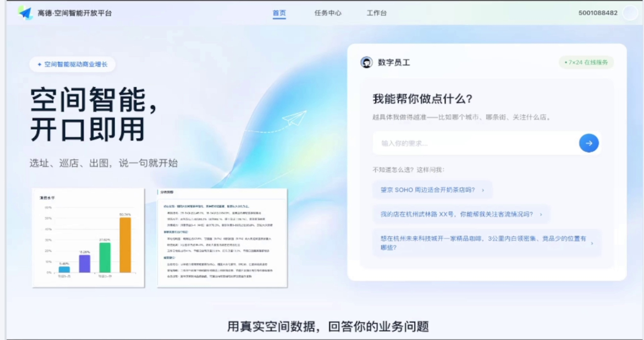This screenshot has width=644, height=340.
Task: Open the analysis text report thumbnail
Action: coord(222,238)
